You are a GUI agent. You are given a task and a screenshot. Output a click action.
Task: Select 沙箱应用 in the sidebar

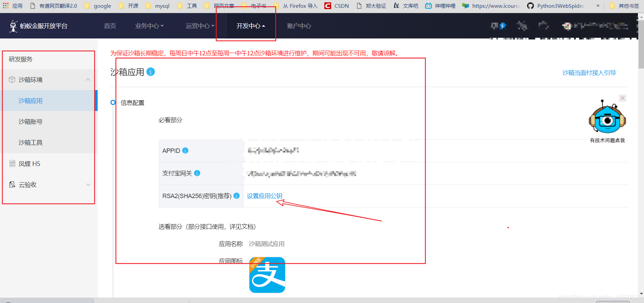pos(49,101)
